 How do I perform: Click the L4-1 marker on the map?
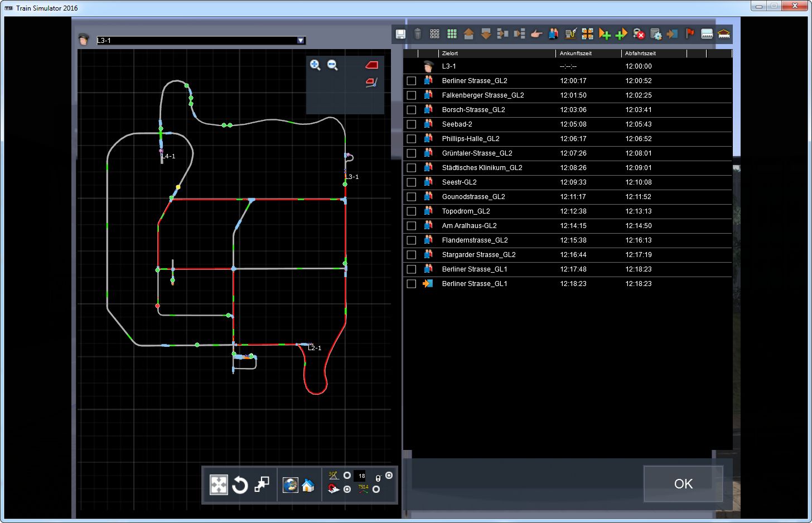pos(168,156)
